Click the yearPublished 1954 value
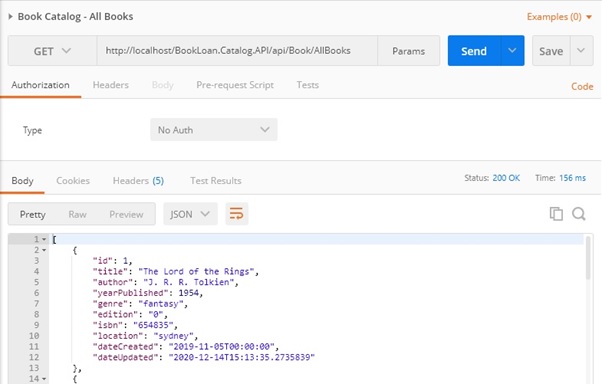This screenshot has height=384, width=602. pyautogui.click(x=189, y=293)
